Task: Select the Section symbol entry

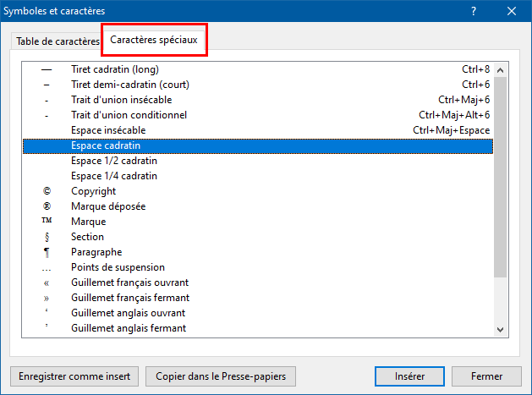Action: click(x=87, y=237)
